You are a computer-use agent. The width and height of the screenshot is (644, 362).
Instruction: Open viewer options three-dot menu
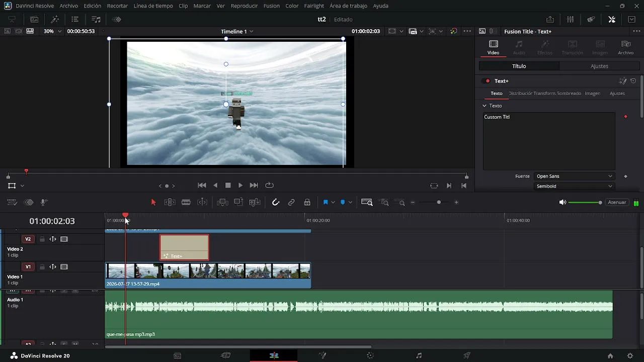(467, 31)
